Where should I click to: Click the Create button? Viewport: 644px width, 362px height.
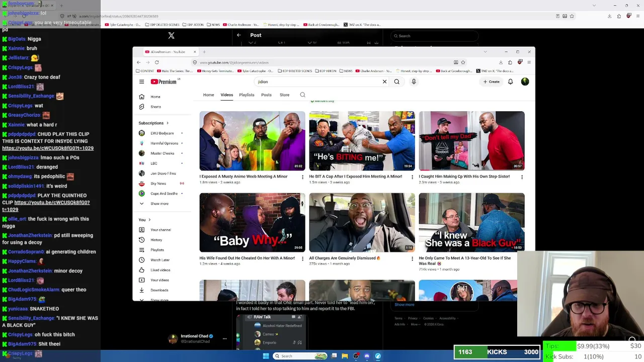(491, 81)
